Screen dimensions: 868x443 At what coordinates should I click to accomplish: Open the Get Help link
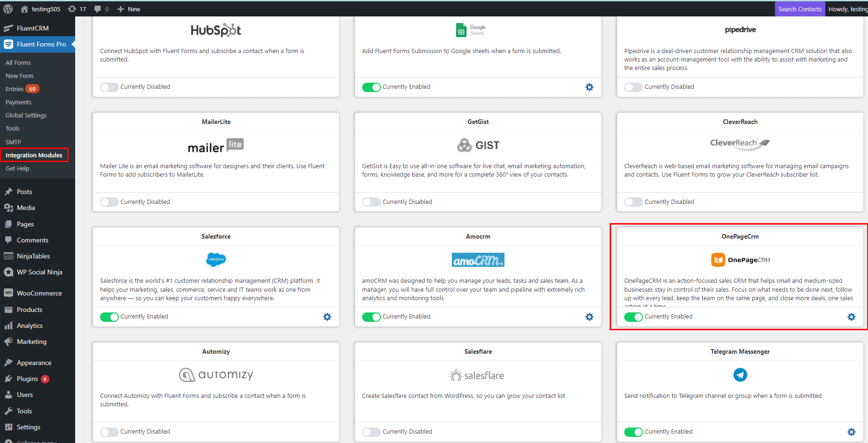point(17,168)
